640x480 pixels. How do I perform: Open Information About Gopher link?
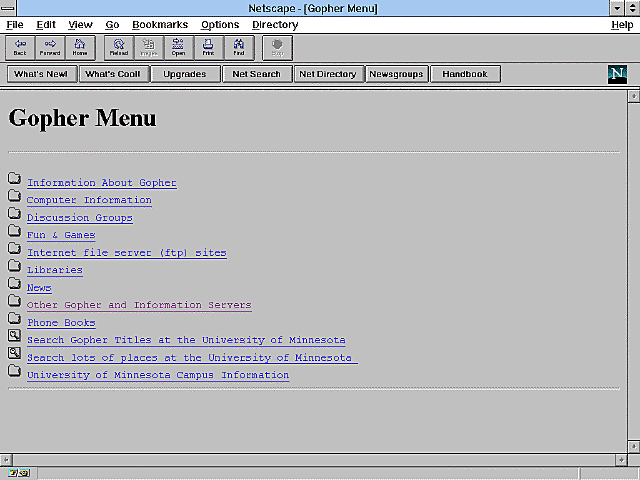(x=102, y=183)
